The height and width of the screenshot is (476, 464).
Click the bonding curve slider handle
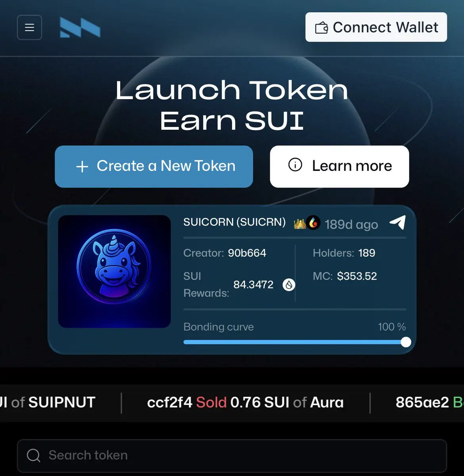tap(406, 342)
